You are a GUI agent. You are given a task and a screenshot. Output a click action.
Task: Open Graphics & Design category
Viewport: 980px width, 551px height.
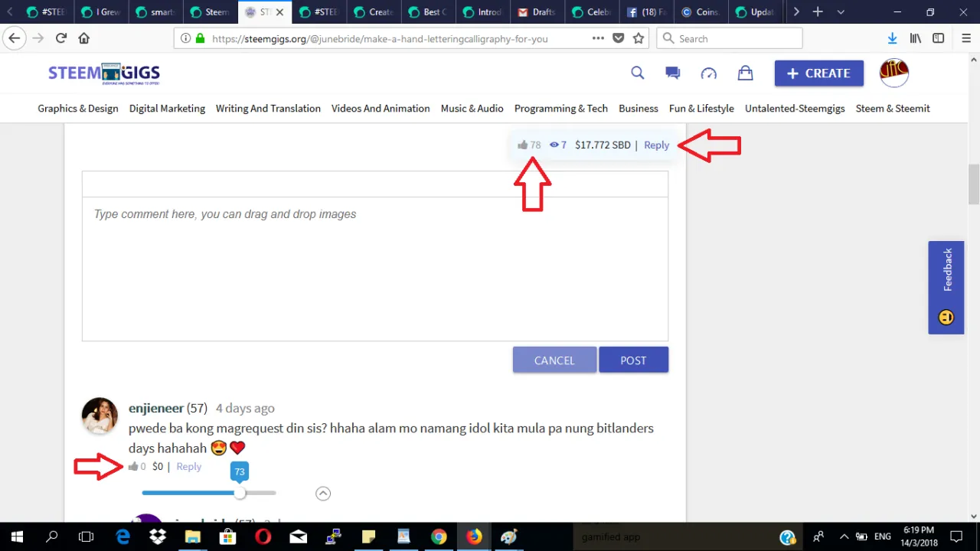pos(78,109)
